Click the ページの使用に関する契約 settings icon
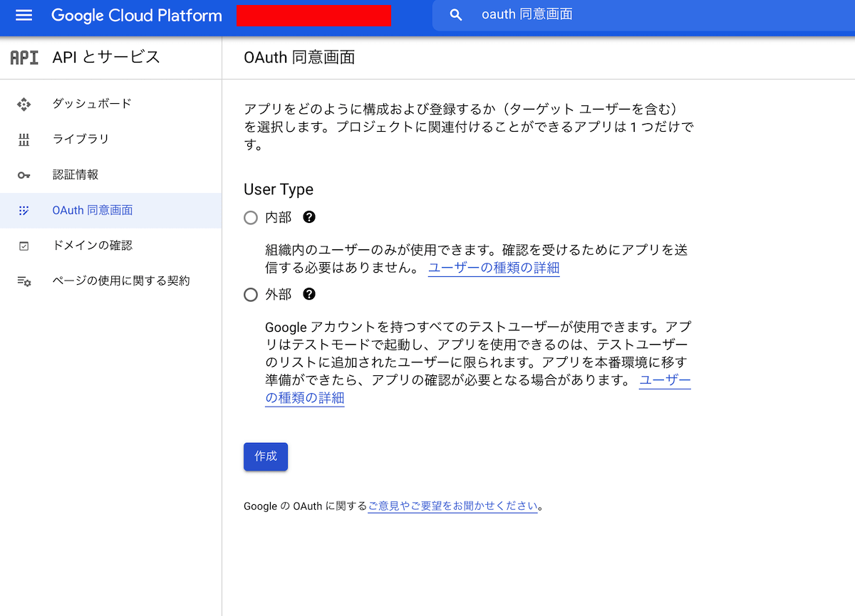This screenshot has height=616, width=855. click(x=24, y=281)
